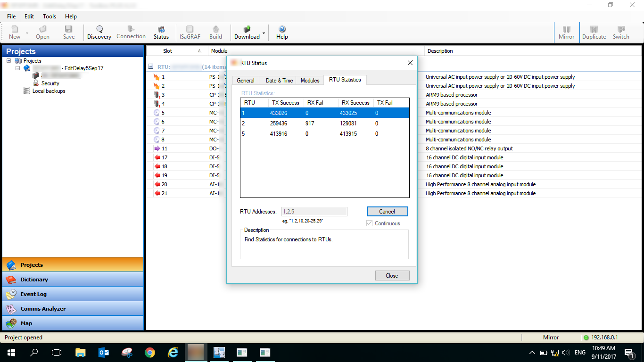
Task: Open Help from the toolbar
Action: pyautogui.click(x=282, y=33)
